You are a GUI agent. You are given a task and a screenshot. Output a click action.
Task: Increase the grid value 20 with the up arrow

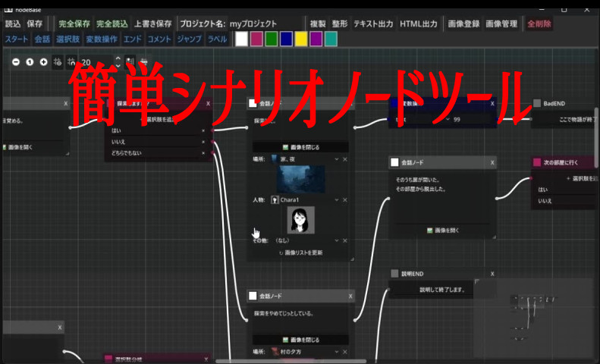coord(118,58)
